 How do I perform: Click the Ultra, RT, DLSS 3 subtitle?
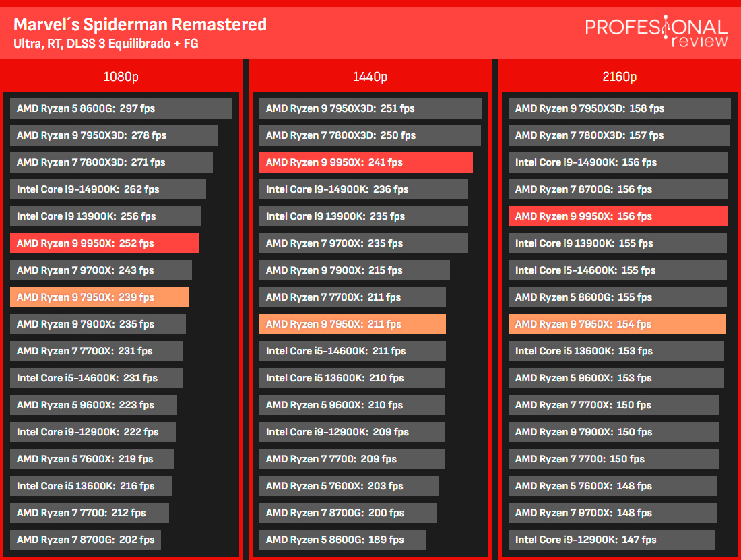point(106,44)
